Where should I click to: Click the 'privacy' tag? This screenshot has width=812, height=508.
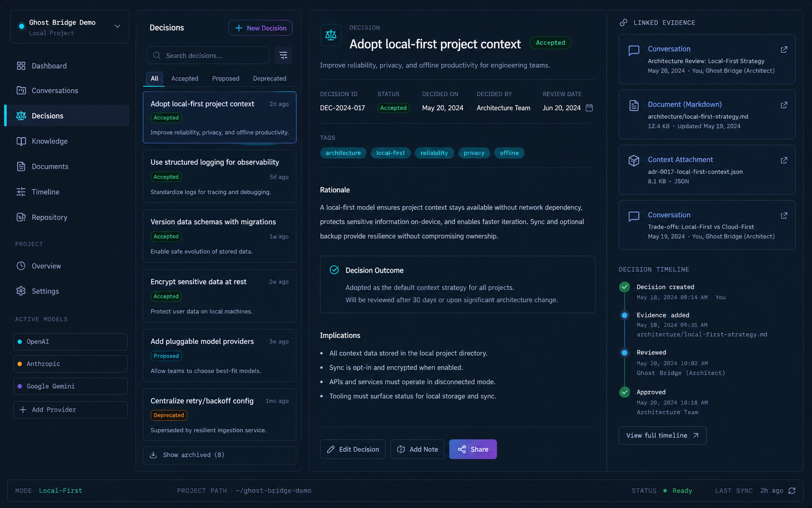point(474,153)
